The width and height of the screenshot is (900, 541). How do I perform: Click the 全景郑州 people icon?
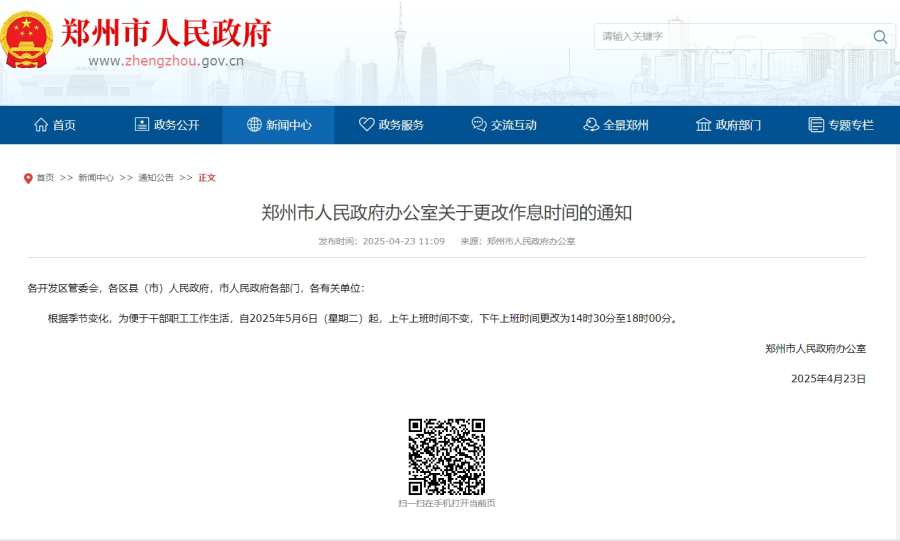pyautogui.click(x=592, y=125)
